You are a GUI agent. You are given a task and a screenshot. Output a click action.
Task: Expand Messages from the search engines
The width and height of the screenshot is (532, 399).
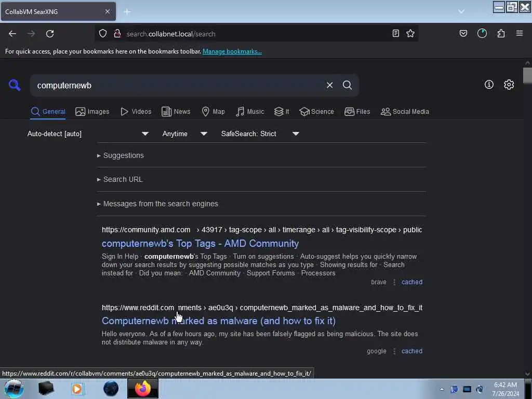coord(157,204)
